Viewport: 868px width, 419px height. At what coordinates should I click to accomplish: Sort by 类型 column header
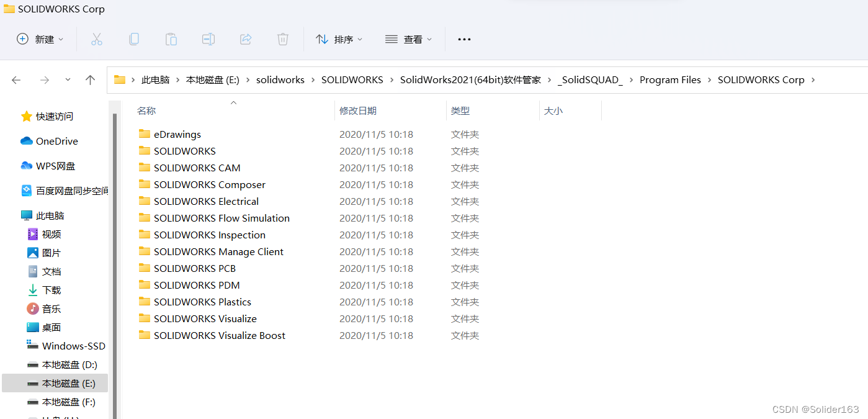coord(460,110)
